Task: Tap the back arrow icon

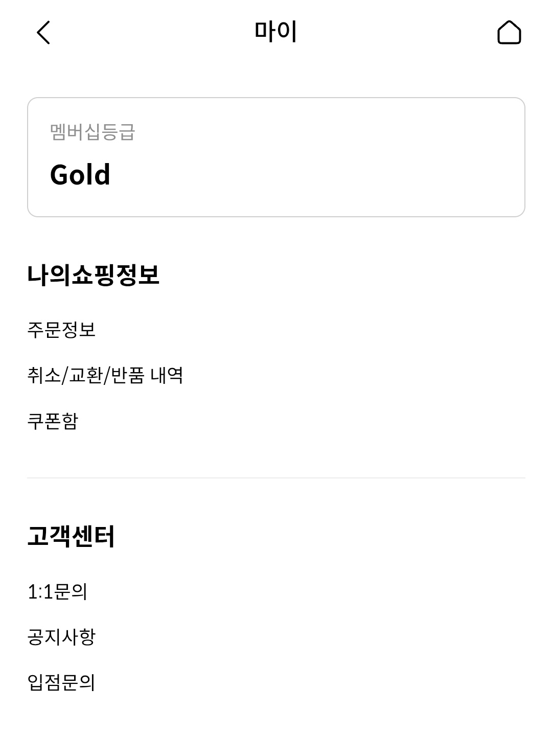Action: tap(44, 33)
